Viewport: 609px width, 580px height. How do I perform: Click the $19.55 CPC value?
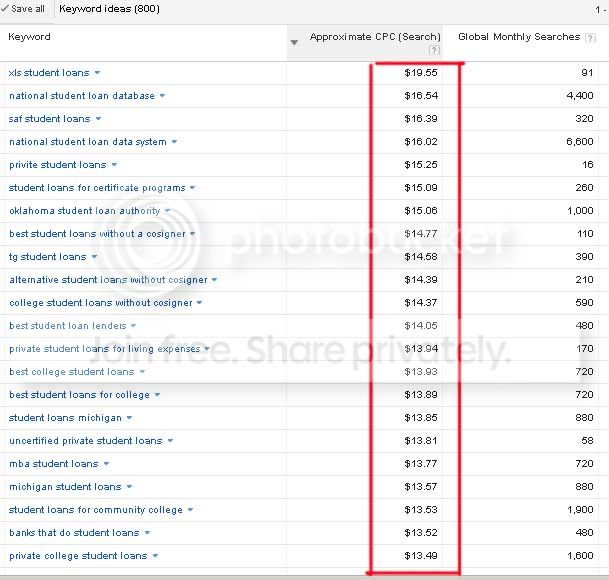(421, 73)
